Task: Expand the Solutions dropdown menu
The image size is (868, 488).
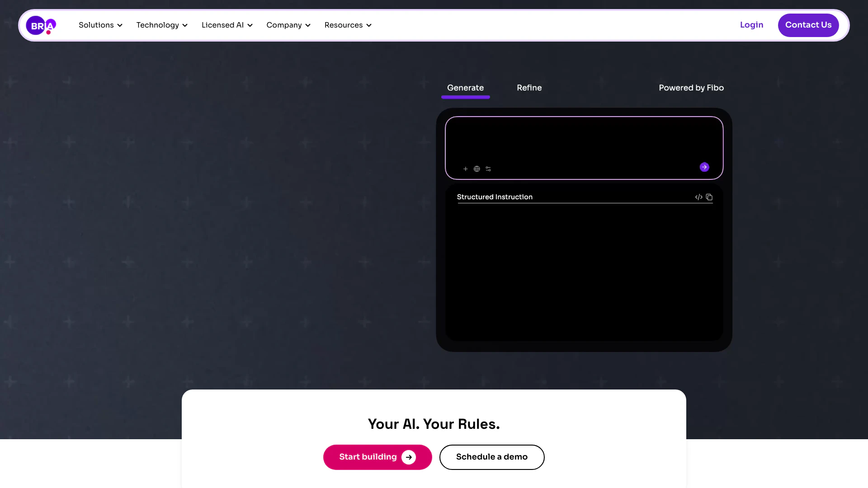Action: [100, 25]
